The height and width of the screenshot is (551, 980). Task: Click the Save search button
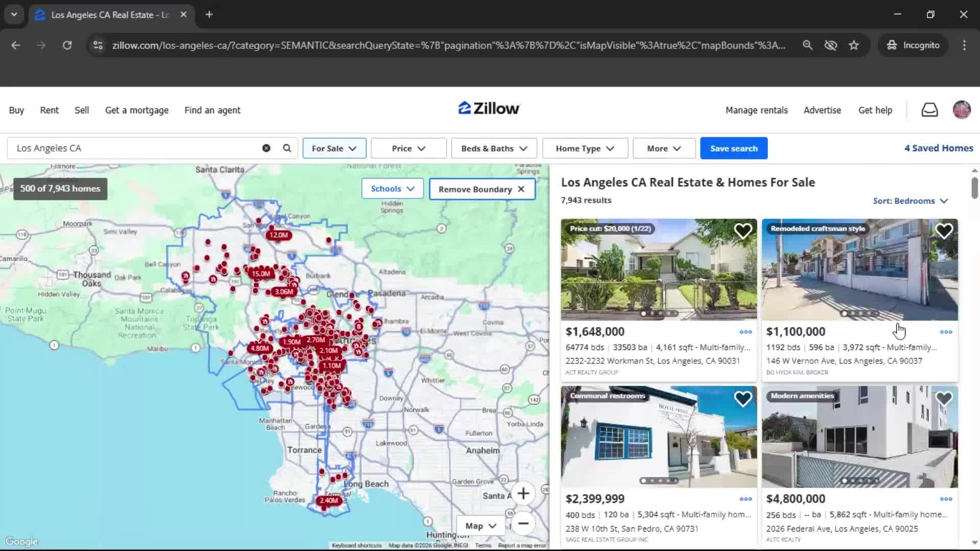pyautogui.click(x=733, y=148)
